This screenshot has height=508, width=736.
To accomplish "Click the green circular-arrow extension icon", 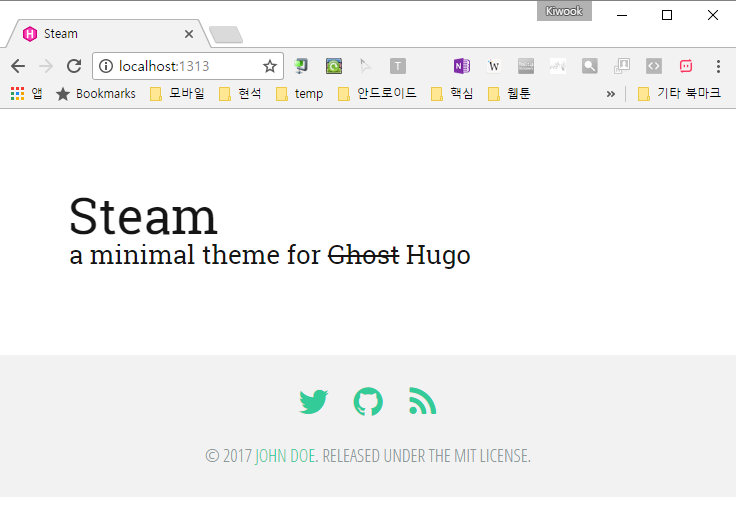I will pos(334,66).
